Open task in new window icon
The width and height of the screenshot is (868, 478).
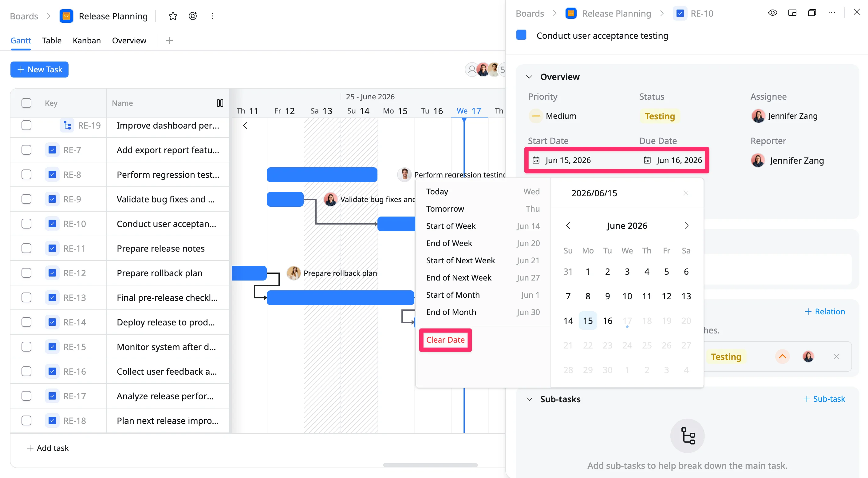pos(812,13)
